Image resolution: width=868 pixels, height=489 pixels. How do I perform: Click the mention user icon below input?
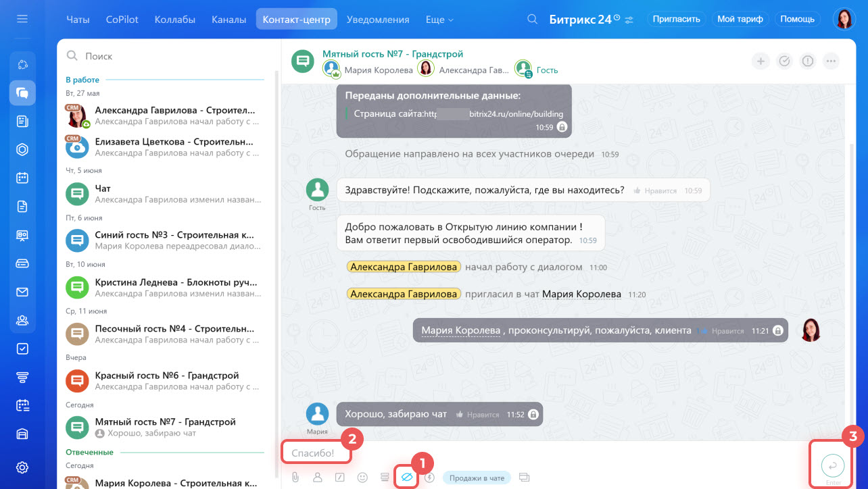(318, 478)
